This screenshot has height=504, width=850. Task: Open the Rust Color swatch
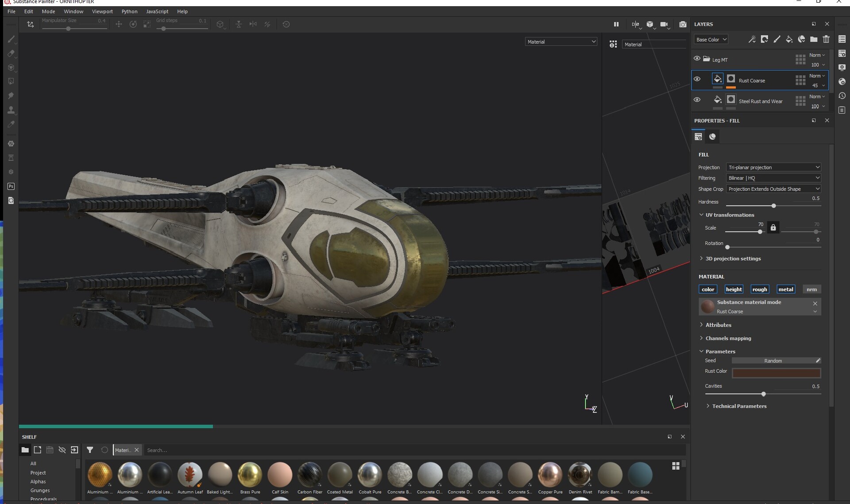(777, 373)
